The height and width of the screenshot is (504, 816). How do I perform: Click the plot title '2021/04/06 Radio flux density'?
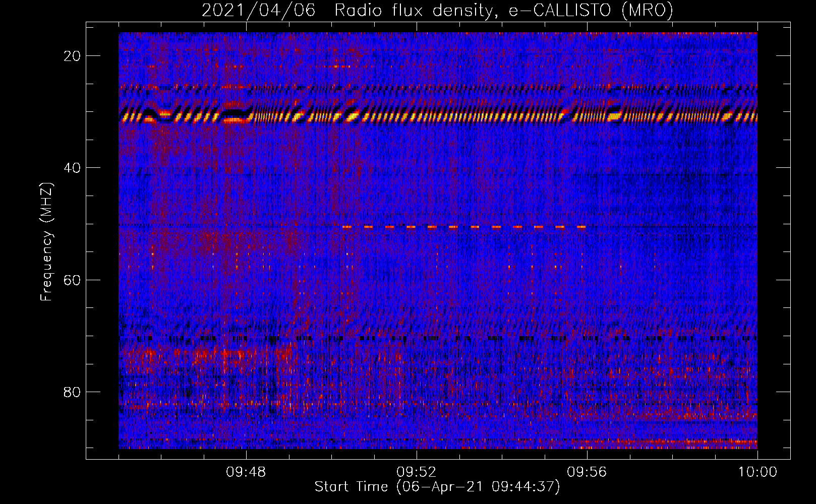pyautogui.click(x=437, y=10)
